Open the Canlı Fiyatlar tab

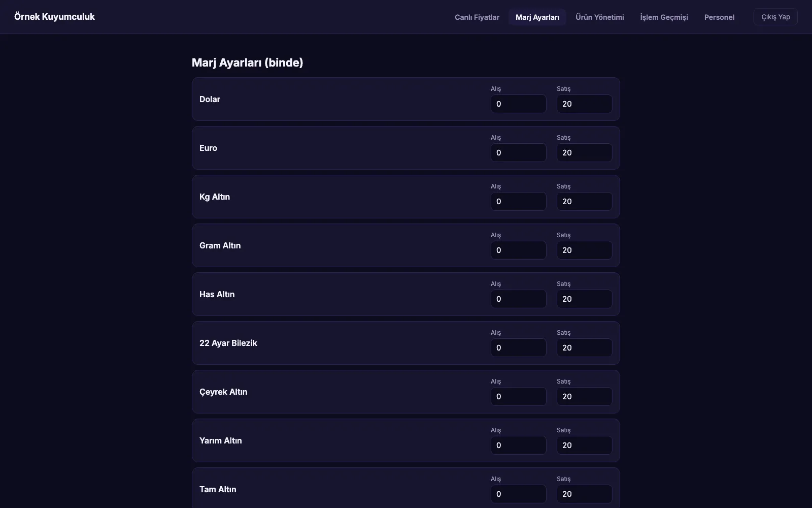click(477, 17)
